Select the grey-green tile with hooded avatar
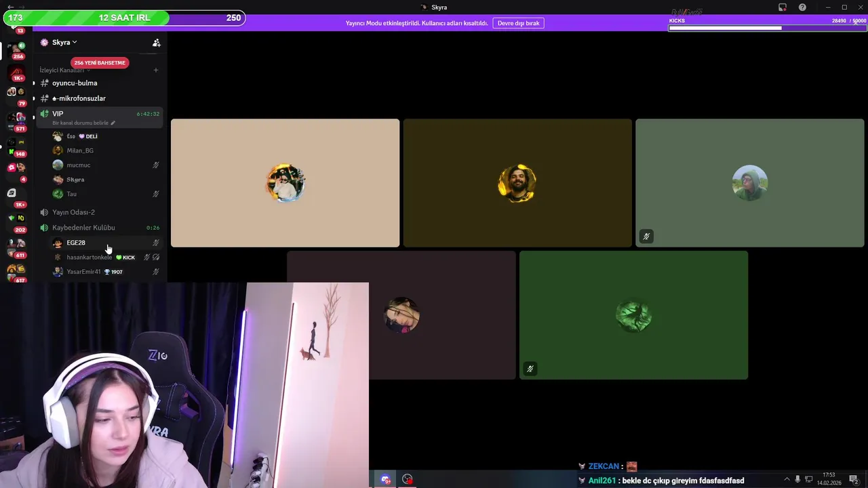 pyautogui.click(x=750, y=183)
